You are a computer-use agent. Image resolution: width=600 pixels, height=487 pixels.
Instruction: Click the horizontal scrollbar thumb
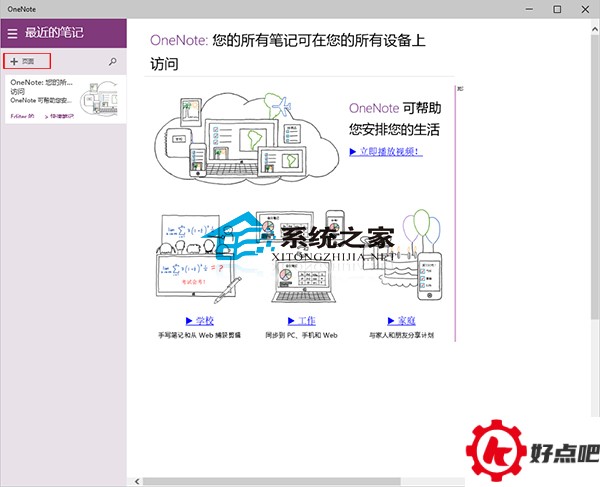click(x=272, y=482)
